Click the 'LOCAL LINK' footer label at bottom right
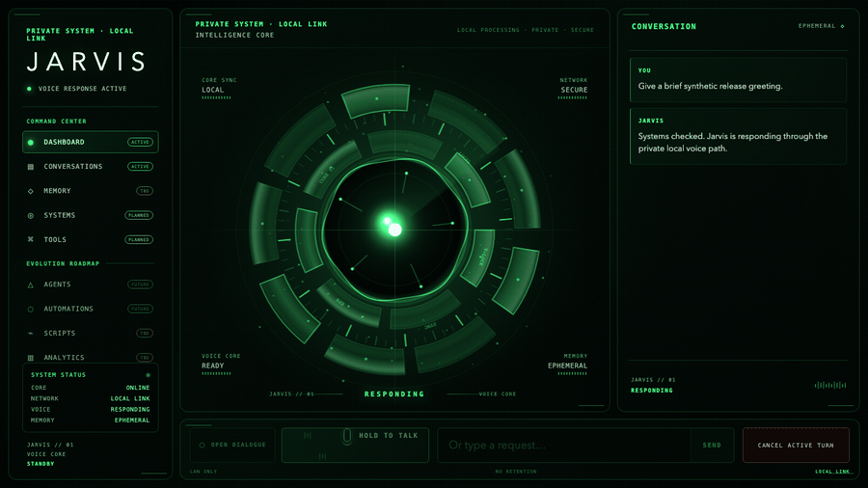 point(832,472)
